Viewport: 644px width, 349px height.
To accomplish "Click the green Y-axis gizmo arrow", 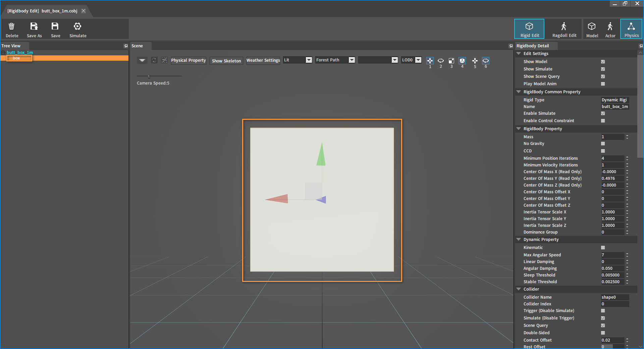I will [321, 154].
